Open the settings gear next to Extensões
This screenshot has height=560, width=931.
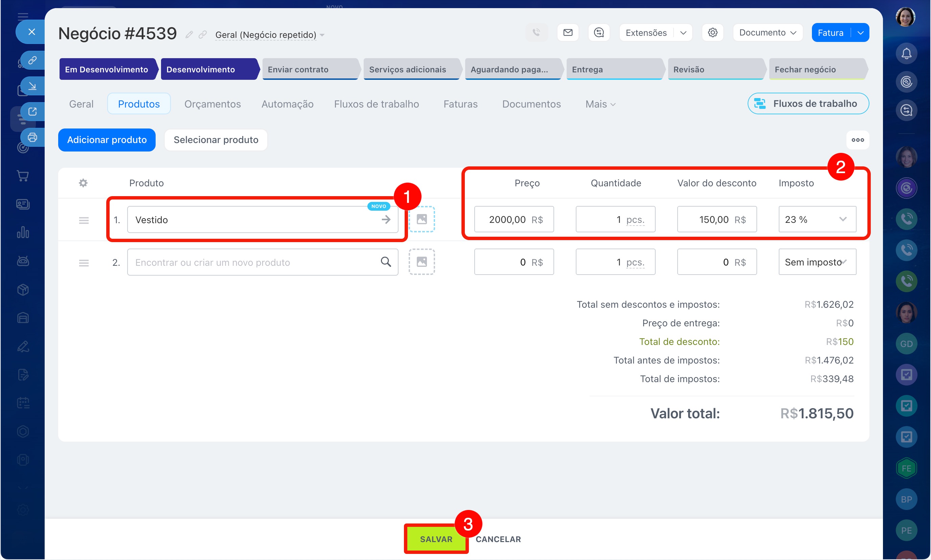pos(712,33)
